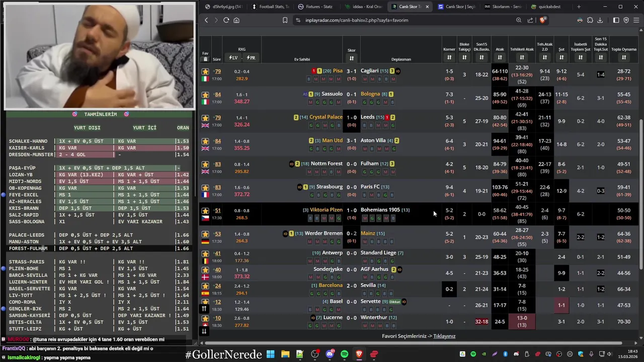Jump to bottom with down-arrow button
644x362 pixels.
[x=204, y=331]
